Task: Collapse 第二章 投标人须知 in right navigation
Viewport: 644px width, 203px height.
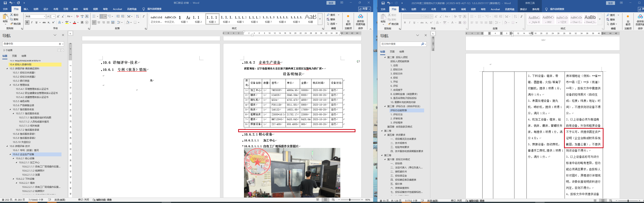Action: (385, 57)
